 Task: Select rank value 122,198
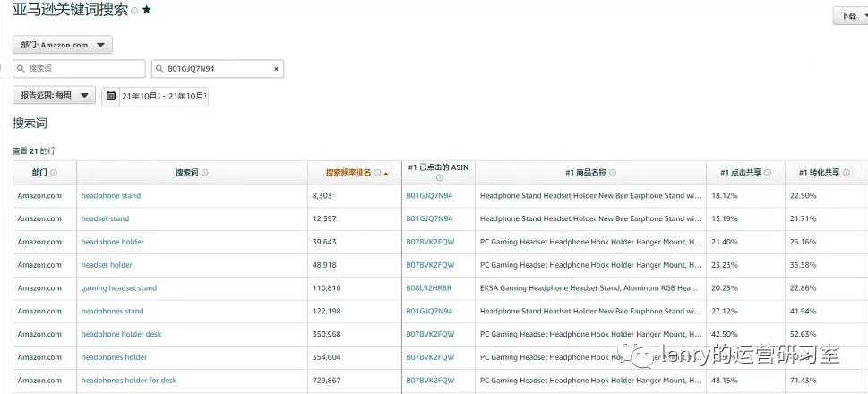click(x=327, y=312)
